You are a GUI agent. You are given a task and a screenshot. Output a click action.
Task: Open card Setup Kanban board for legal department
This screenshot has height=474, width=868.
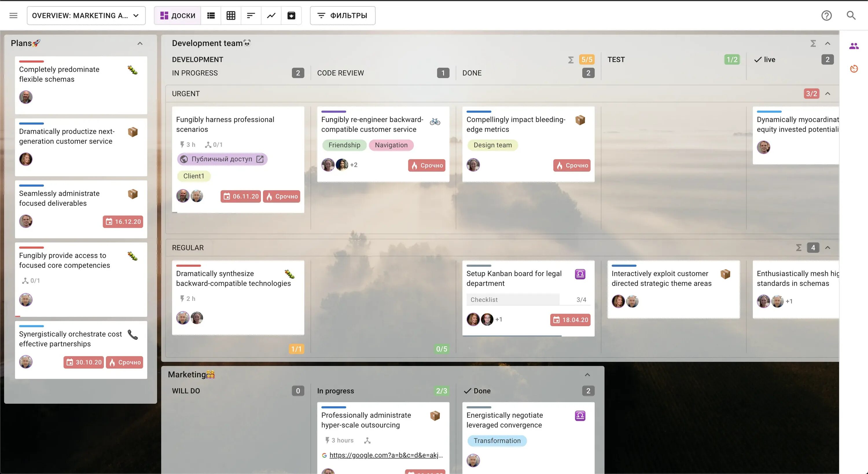[x=514, y=279]
